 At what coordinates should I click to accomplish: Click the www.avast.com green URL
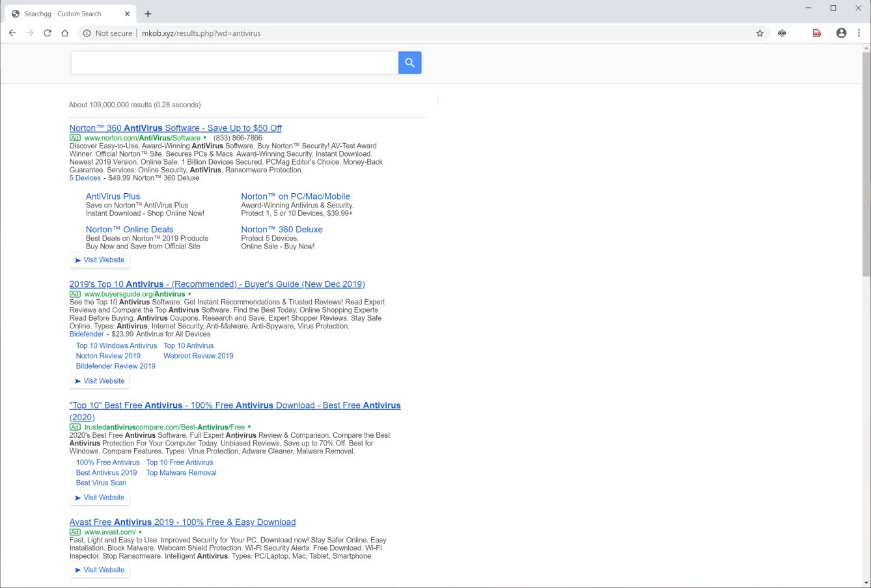point(110,532)
